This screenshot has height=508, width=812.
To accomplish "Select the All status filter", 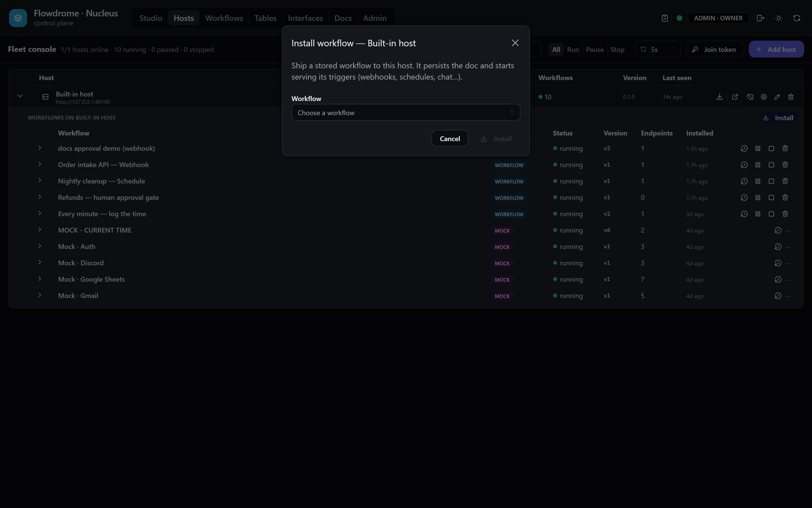I will (x=556, y=49).
